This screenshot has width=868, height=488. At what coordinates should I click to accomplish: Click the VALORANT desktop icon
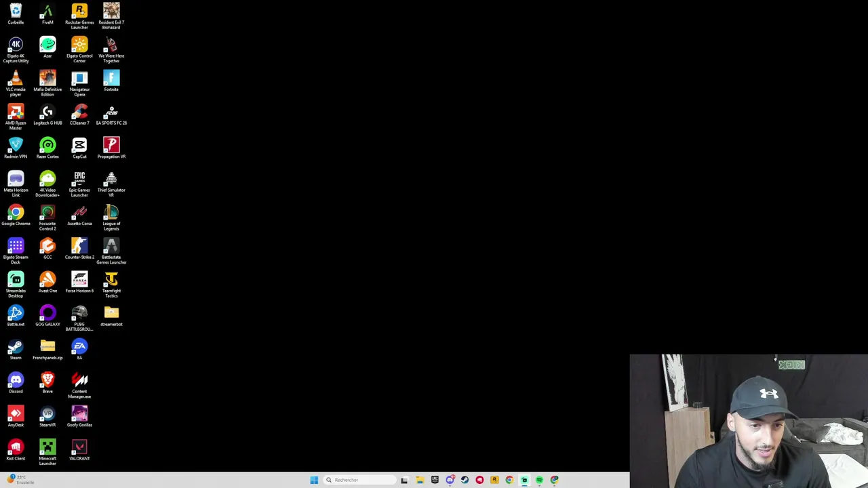click(x=79, y=450)
